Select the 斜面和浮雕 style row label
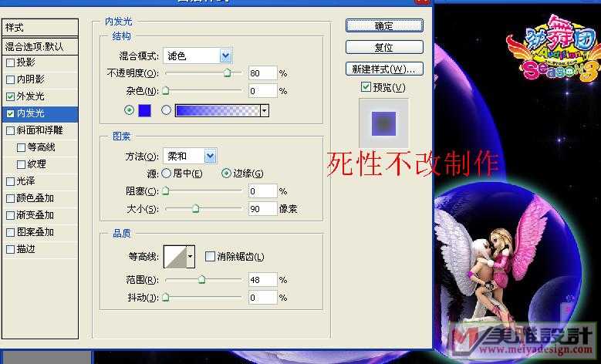The image size is (601, 364). [x=40, y=130]
